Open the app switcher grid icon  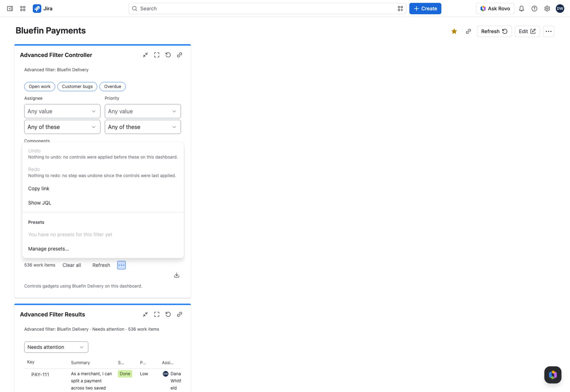point(23,9)
